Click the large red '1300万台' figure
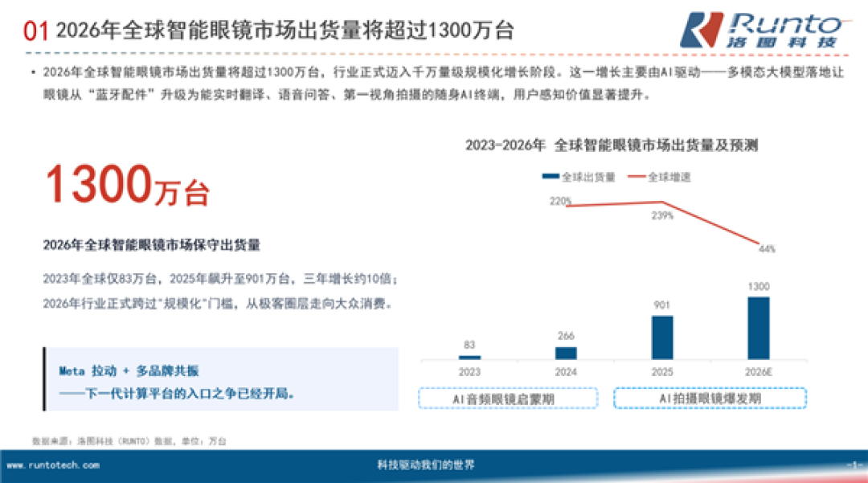 click(127, 184)
